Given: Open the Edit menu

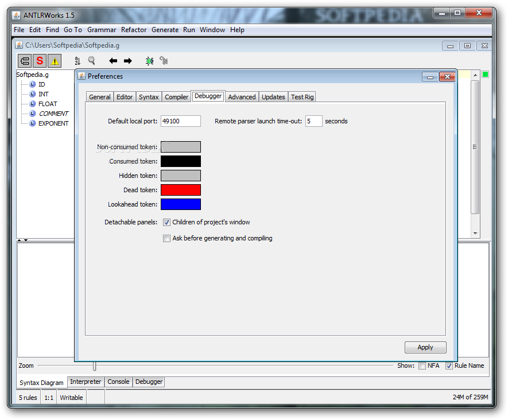Looking at the screenshot, I should tap(35, 30).
